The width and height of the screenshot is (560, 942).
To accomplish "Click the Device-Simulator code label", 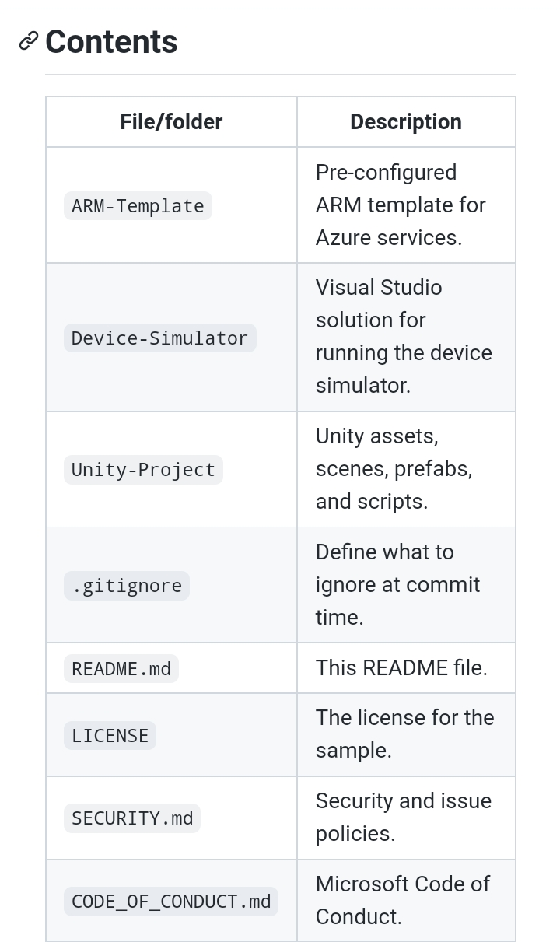I will point(159,338).
